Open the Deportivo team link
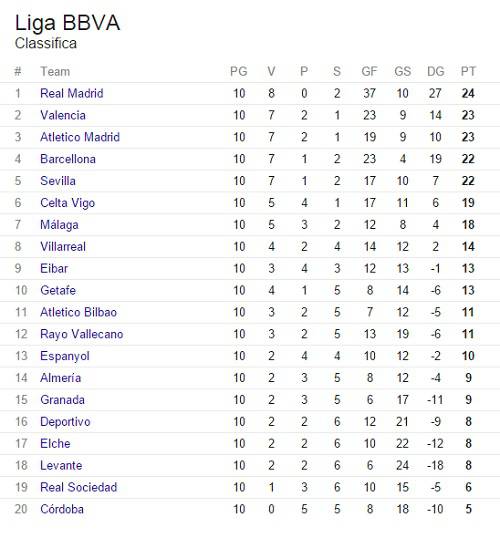The width and height of the screenshot is (500, 538). pyautogui.click(x=65, y=422)
